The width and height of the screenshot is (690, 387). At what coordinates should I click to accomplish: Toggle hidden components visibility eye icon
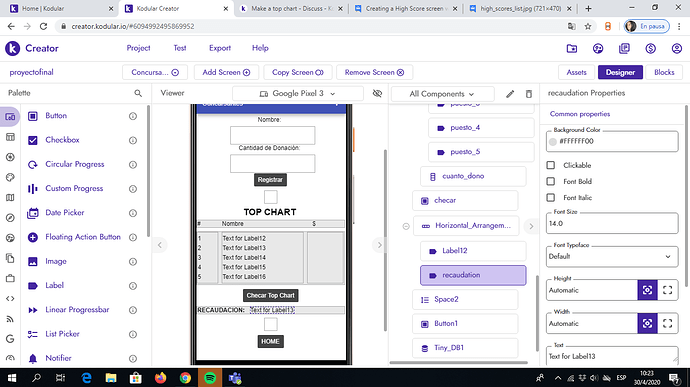[377, 93]
